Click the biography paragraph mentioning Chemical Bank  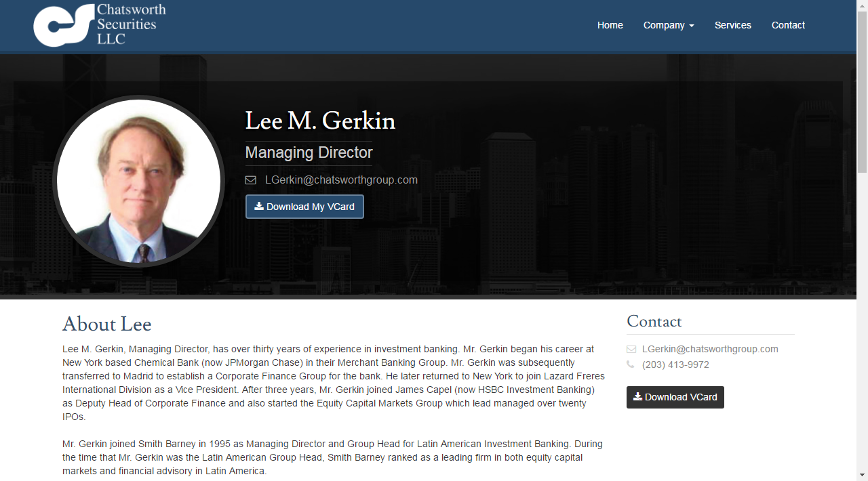(334, 383)
